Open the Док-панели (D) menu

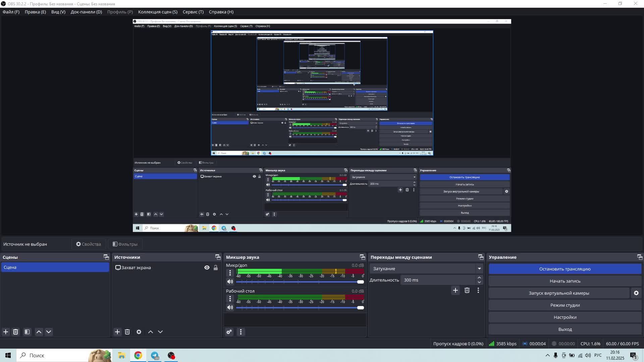(86, 12)
